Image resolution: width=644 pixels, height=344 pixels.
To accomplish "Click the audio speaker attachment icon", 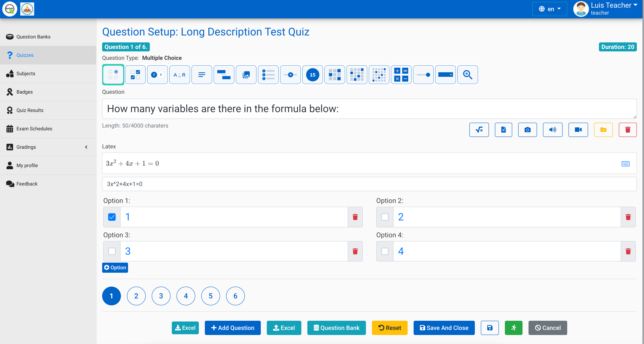I will click(553, 130).
